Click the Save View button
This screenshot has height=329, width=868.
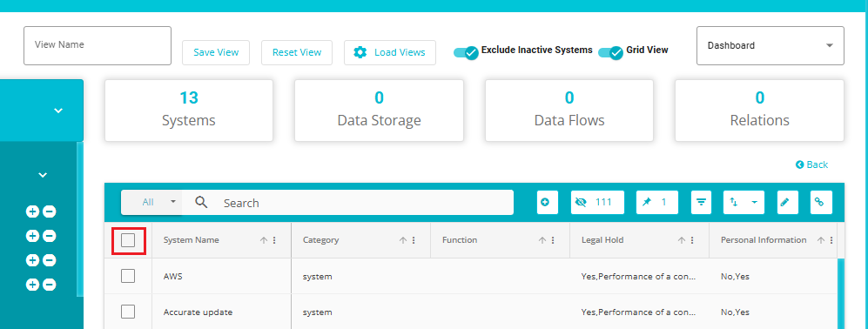pyautogui.click(x=216, y=52)
